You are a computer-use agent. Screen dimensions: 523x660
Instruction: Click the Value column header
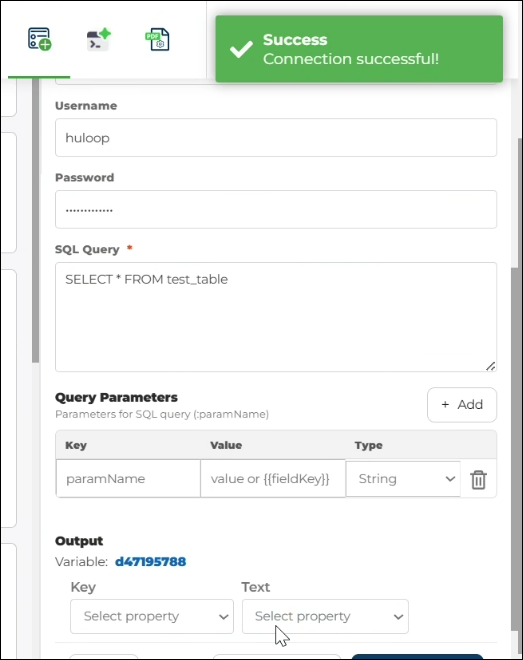point(226,445)
